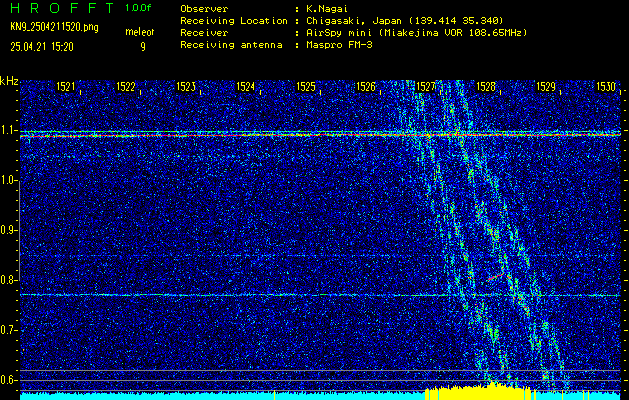This screenshot has width=629, height=400.
Task: Click the date stamp 25.04.21 15:20
Action: [x=42, y=47]
